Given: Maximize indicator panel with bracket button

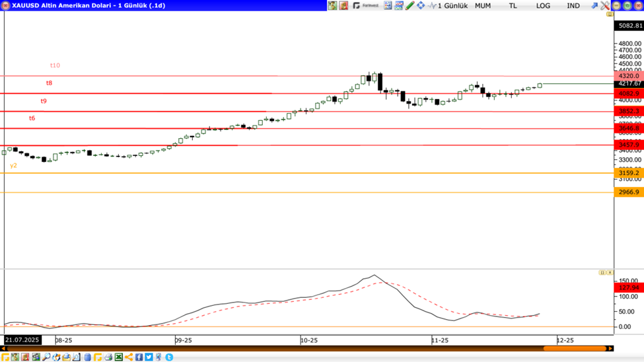Looking at the screenshot, I should (x=602, y=272).
